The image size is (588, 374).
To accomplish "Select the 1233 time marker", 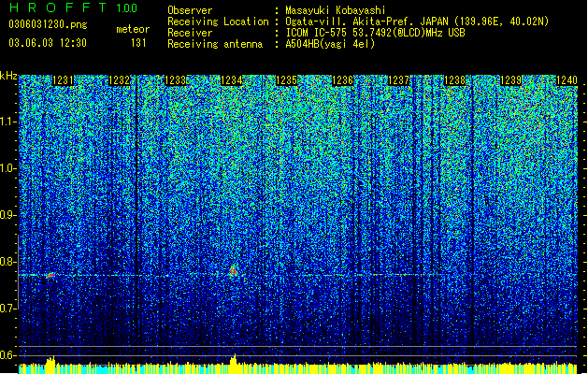I will 176,80.
